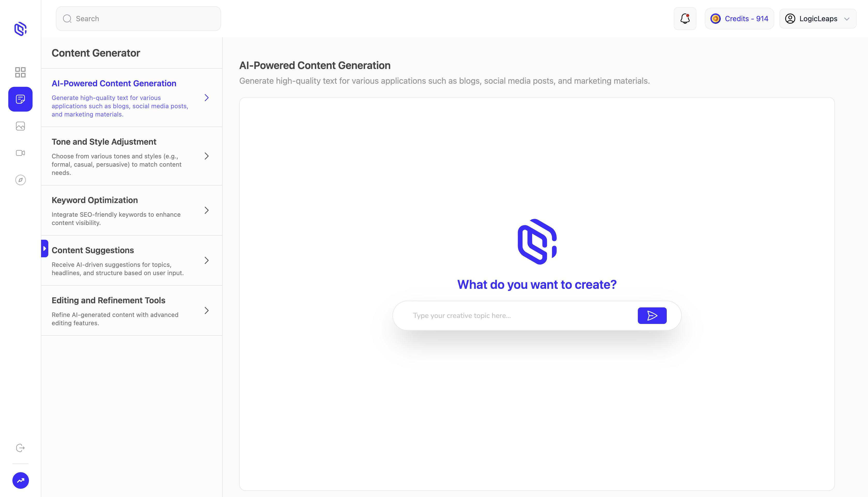Image resolution: width=868 pixels, height=497 pixels.
Task: Open the image generator sidebar icon
Action: point(20,126)
